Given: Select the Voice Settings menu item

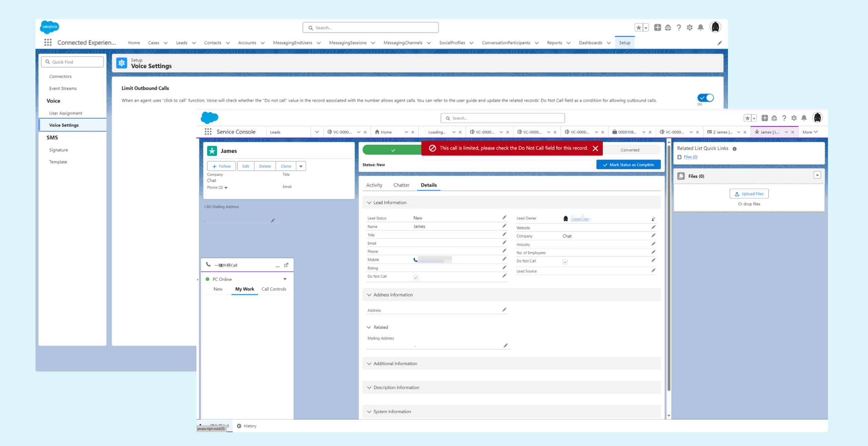Looking at the screenshot, I should [64, 124].
